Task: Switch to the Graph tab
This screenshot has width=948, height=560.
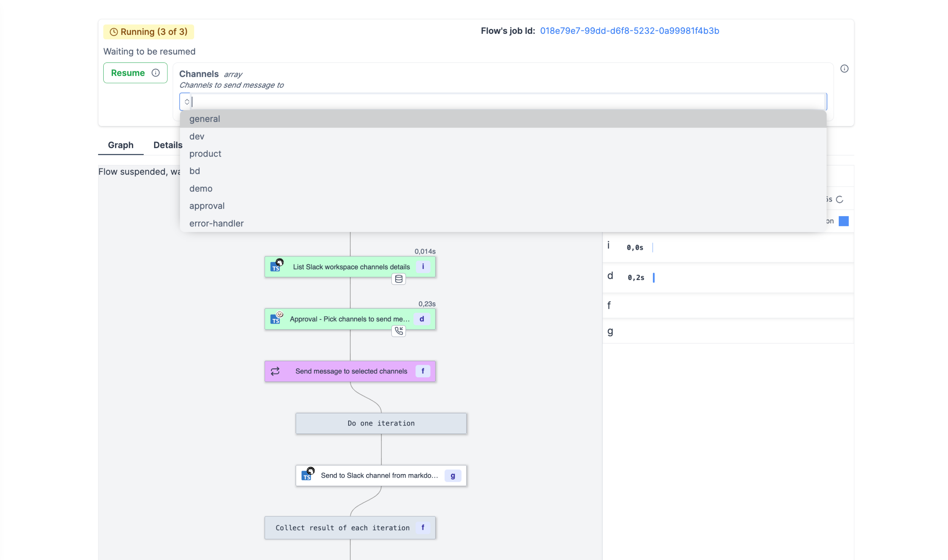Action: point(121,145)
